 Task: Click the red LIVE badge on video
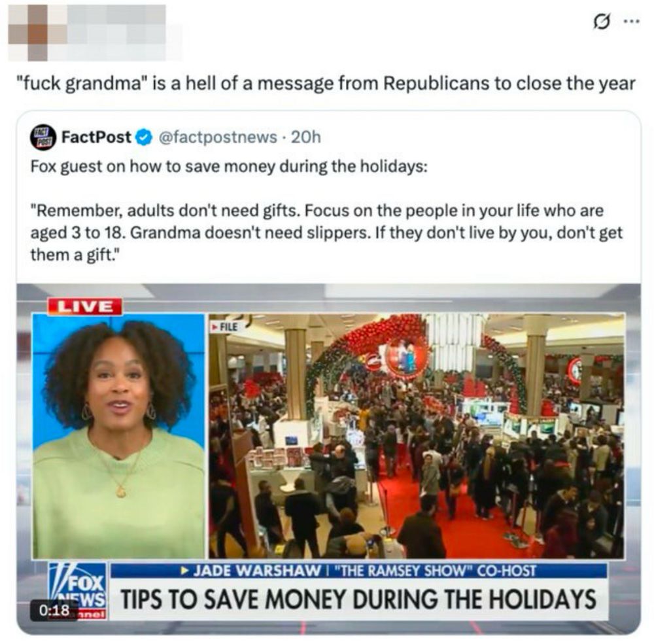(x=84, y=306)
